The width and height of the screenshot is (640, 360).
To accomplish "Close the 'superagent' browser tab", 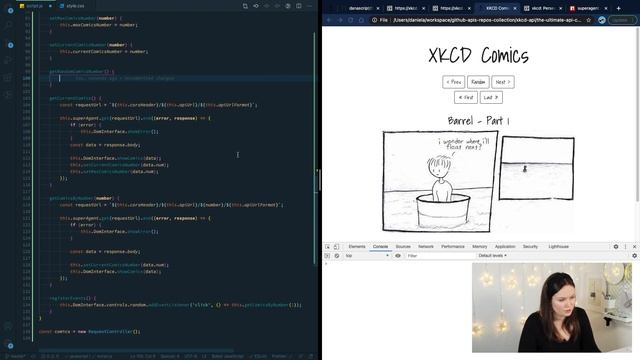I will click(x=606, y=8).
